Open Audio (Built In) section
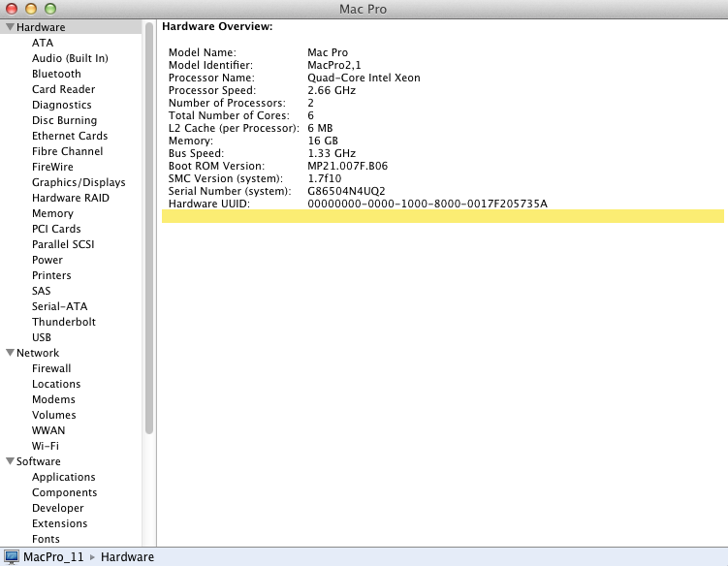Viewport: 728px width, 566px height. (70, 58)
